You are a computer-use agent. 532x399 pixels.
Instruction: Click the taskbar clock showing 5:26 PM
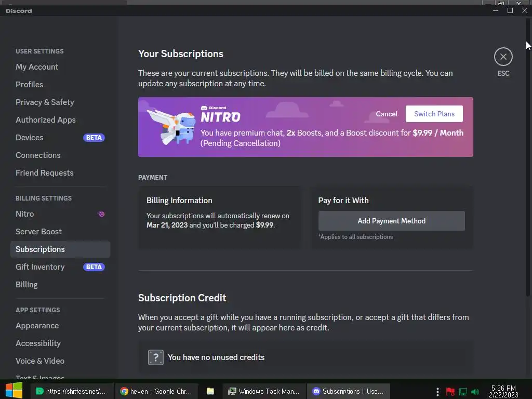[x=503, y=392]
